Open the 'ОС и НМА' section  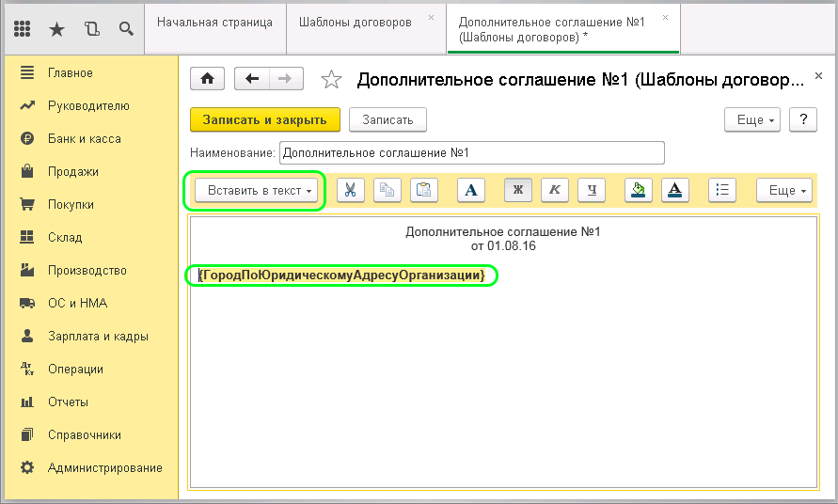click(x=91, y=303)
